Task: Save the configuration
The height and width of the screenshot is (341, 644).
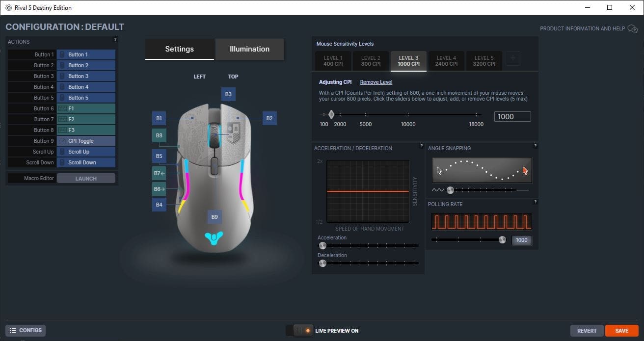Action: (x=622, y=331)
